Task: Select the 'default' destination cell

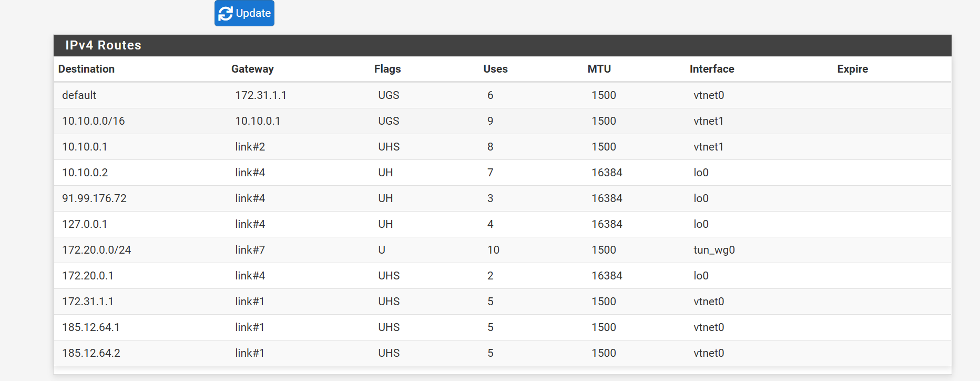Action: 79,95
